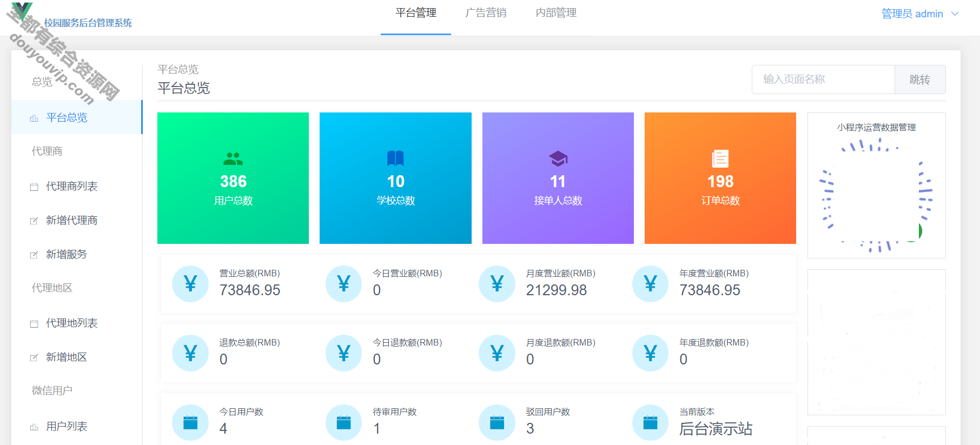Click edit icon next to 新增地区
The height and width of the screenshot is (445, 980).
34,357
